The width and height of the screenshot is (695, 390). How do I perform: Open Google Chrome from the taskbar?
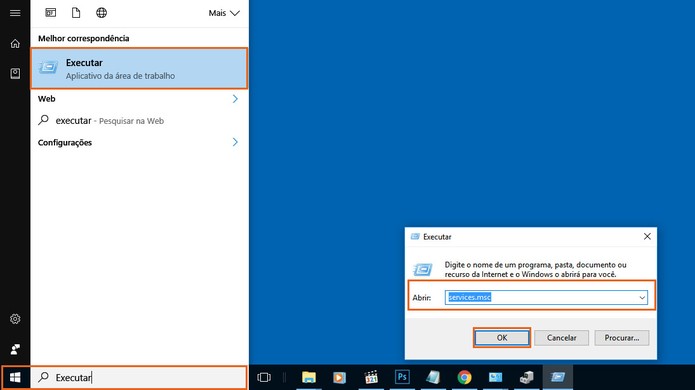(465, 378)
